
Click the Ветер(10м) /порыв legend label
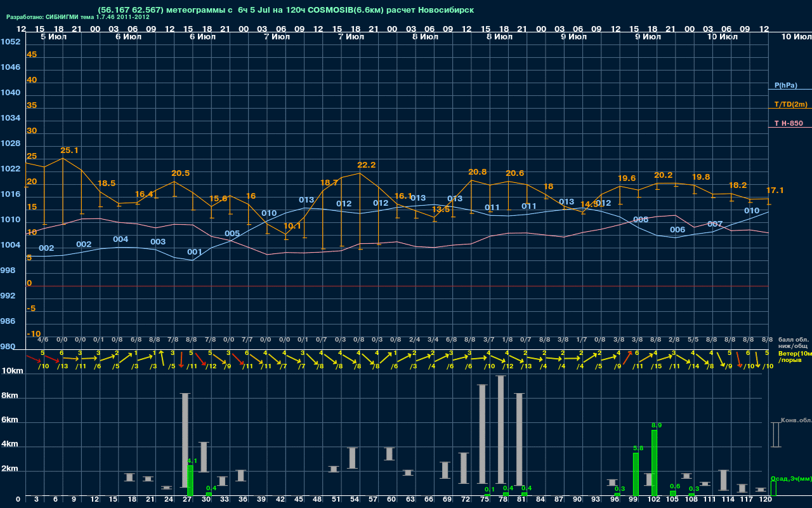click(795, 356)
